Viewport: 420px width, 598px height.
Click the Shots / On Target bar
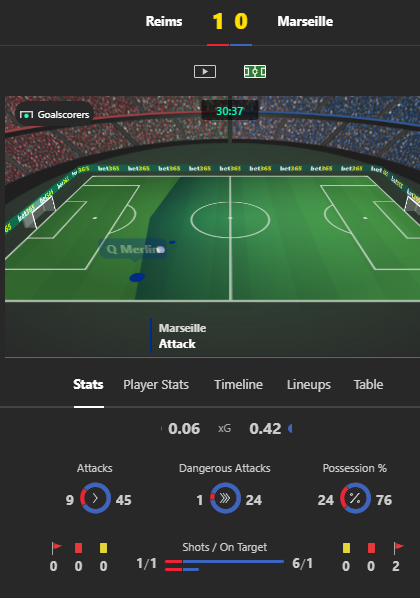[225, 565]
